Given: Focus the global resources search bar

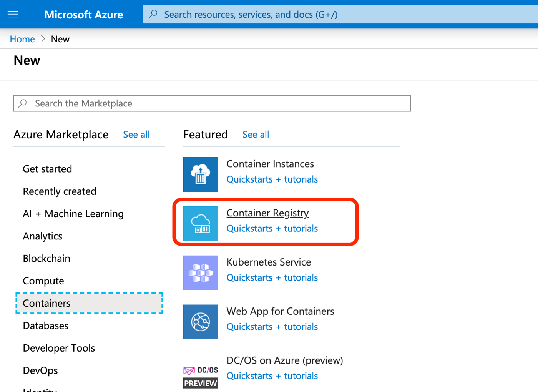Looking at the screenshot, I should pyautogui.click(x=340, y=14).
